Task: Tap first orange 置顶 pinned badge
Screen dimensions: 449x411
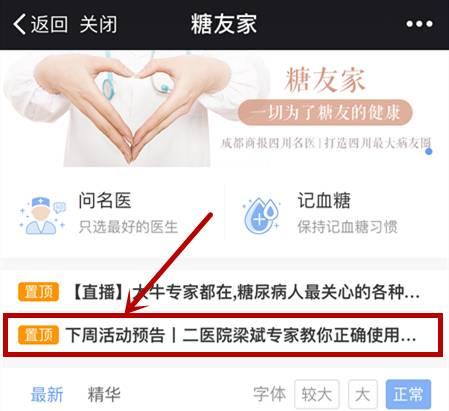Action: point(38,292)
